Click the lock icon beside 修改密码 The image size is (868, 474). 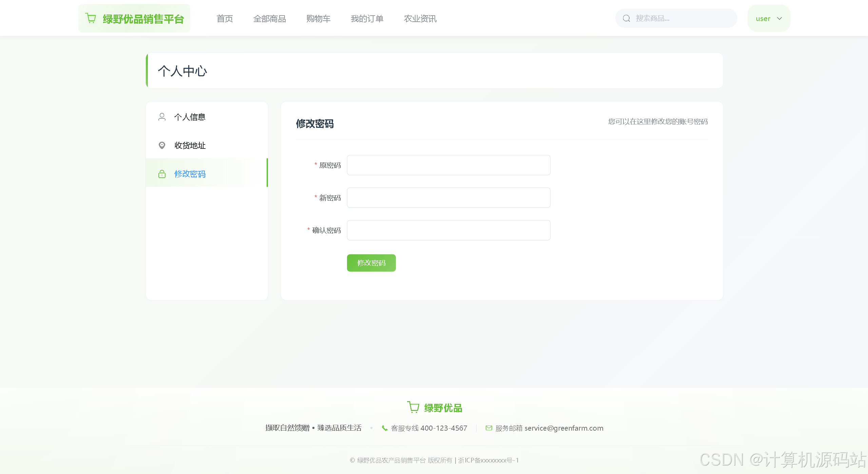point(162,174)
